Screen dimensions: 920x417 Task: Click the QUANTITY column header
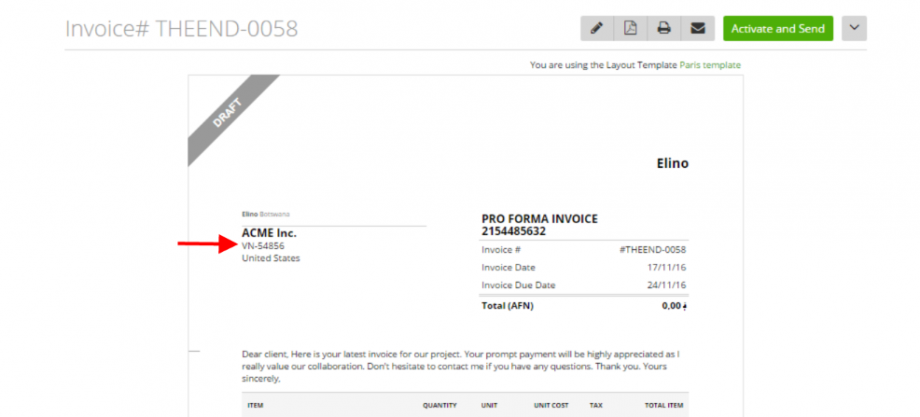click(x=439, y=406)
